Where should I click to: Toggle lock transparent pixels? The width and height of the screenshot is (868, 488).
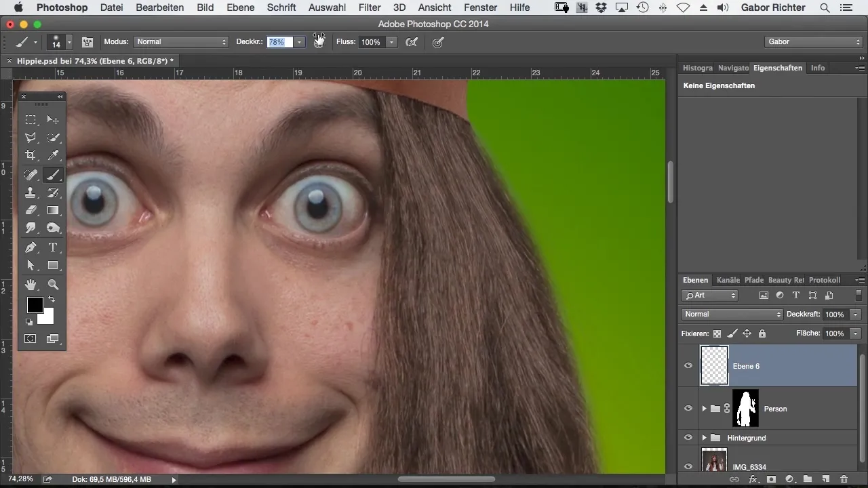[x=717, y=333]
